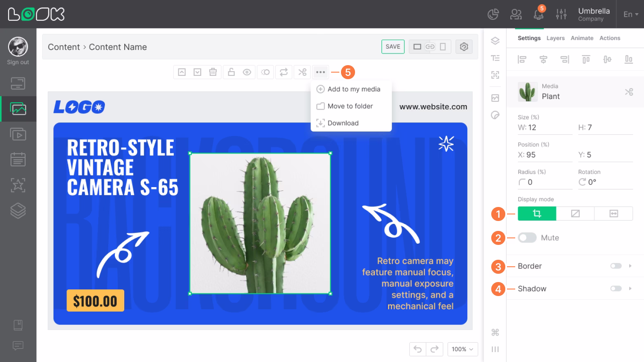Choose Download from the menu
Viewport: 644px width, 362px height.
coord(351,123)
